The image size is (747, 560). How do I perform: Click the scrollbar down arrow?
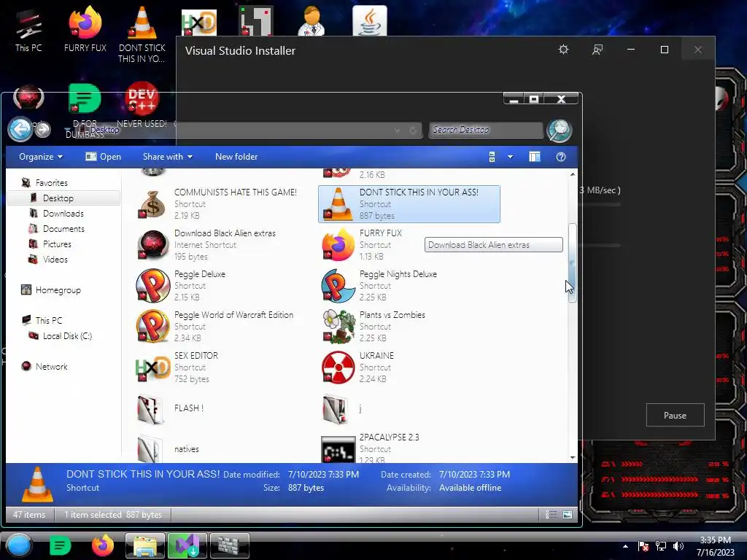pyautogui.click(x=572, y=457)
